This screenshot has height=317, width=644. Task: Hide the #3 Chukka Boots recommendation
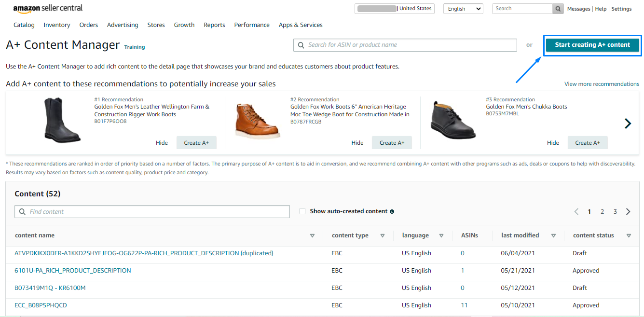[553, 143]
